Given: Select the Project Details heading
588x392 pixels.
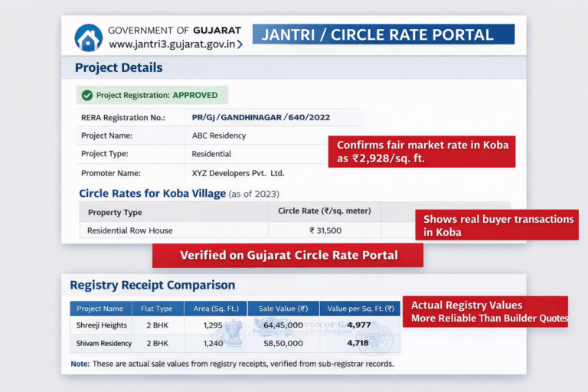Looking at the screenshot, I should [x=119, y=67].
